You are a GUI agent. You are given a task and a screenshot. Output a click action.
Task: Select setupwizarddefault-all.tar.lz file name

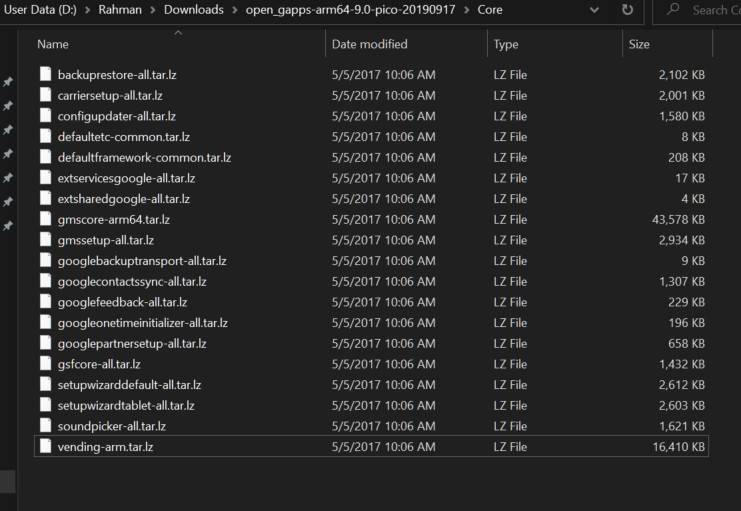[129, 385]
